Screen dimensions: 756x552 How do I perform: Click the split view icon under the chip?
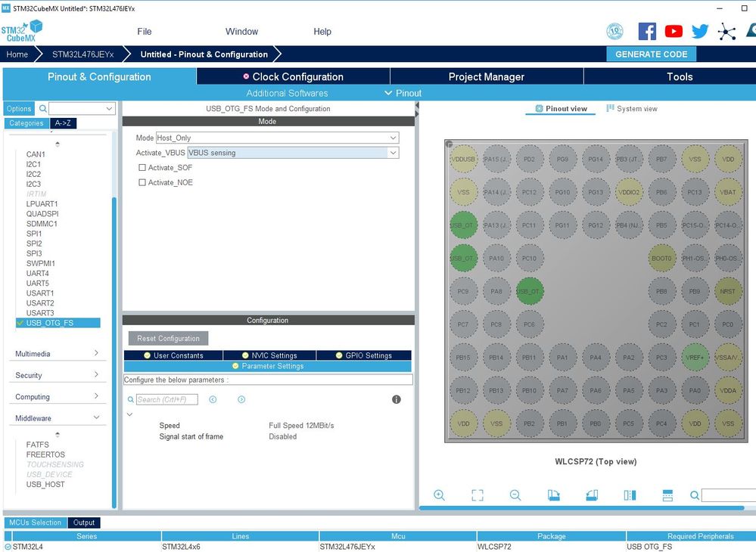[630, 495]
